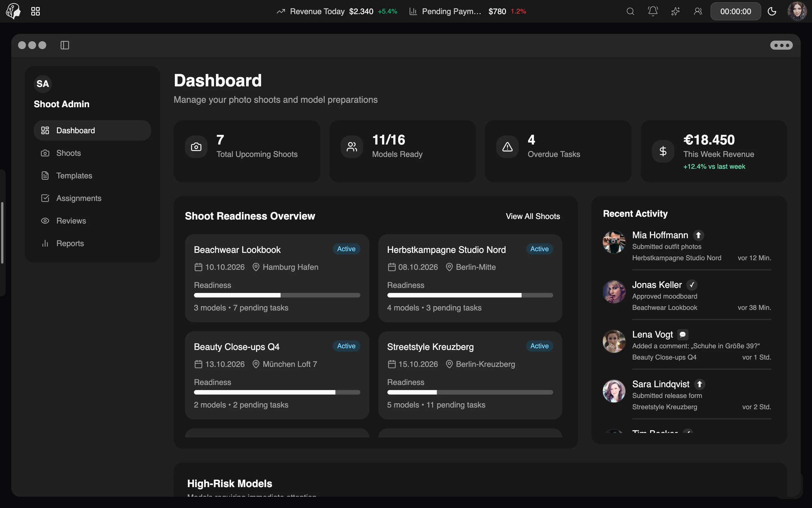This screenshot has height=508, width=812.
Task: Click the dollar icon on Week Revenue card
Action: [663, 151]
